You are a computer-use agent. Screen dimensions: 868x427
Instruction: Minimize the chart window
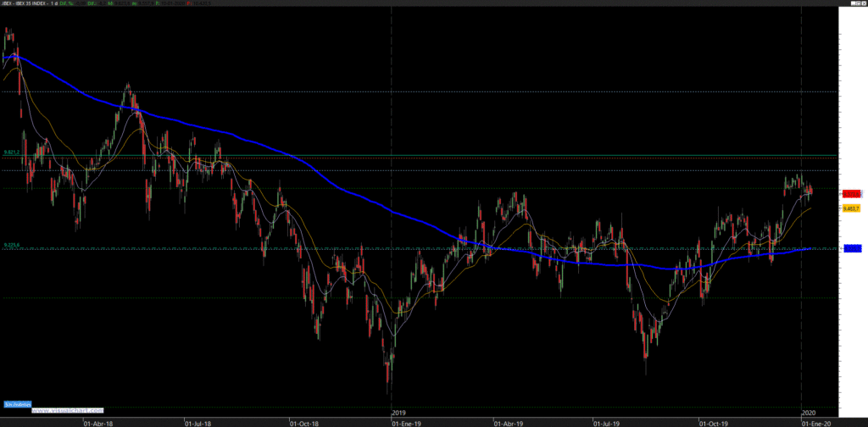[853, 3]
